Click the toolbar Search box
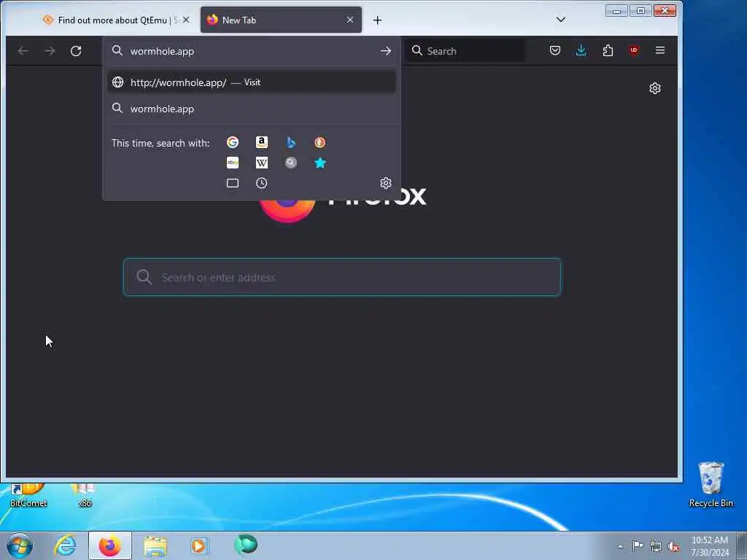The width and height of the screenshot is (747, 560). pos(465,51)
